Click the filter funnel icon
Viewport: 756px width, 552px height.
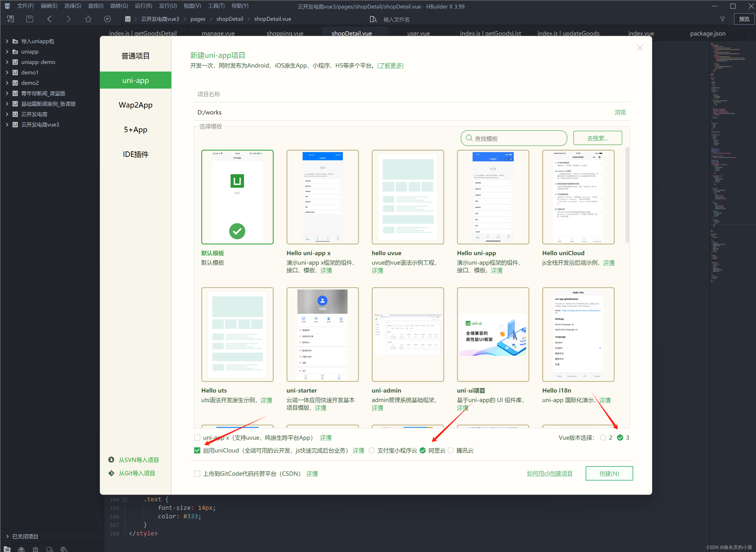pyautogui.click(x=723, y=19)
